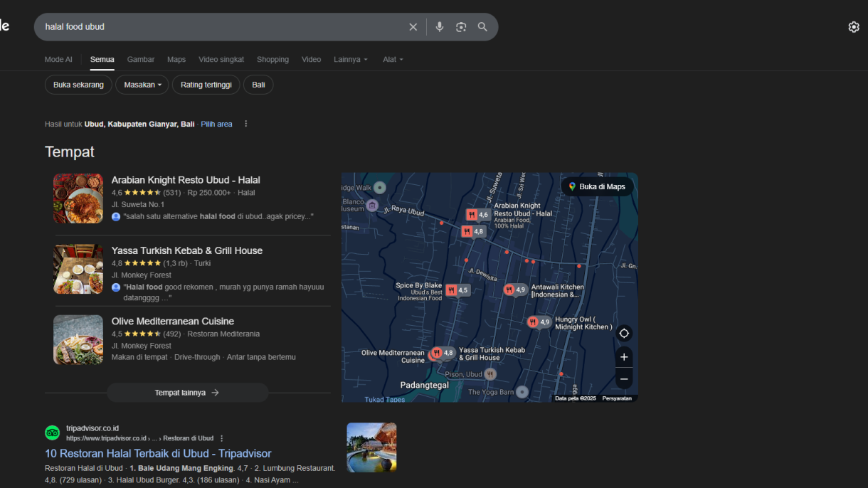Open more options beside Pilih area
This screenshot has height=488, width=868.
click(246, 124)
